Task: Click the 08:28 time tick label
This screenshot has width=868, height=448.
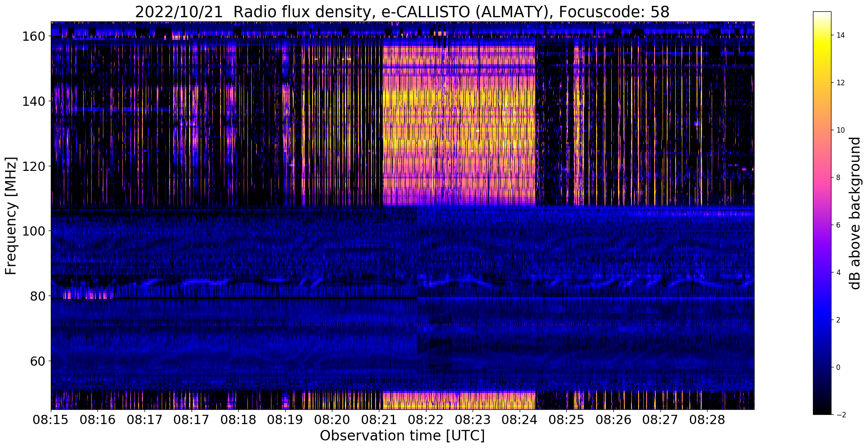Action: tap(707, 420)
